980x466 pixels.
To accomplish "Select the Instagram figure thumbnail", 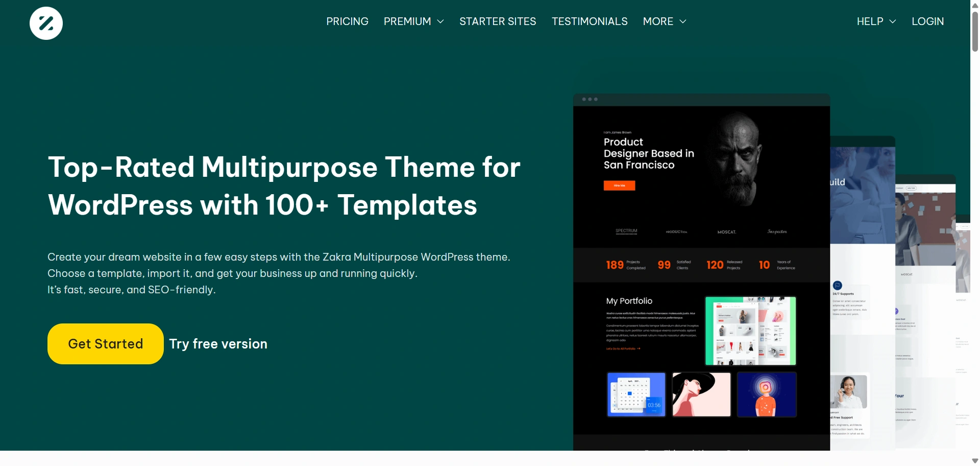I will 767,394.
